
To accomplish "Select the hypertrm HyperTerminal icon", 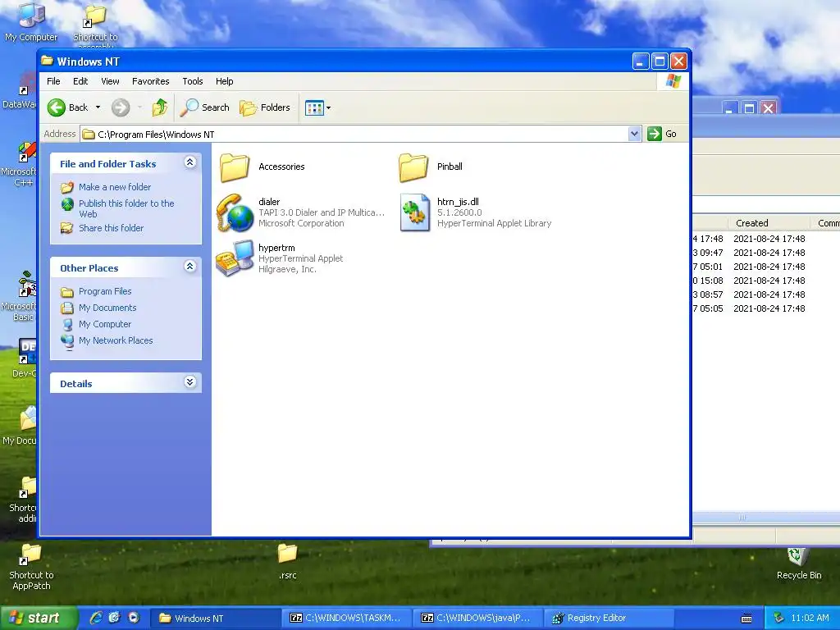I will 235,258.
